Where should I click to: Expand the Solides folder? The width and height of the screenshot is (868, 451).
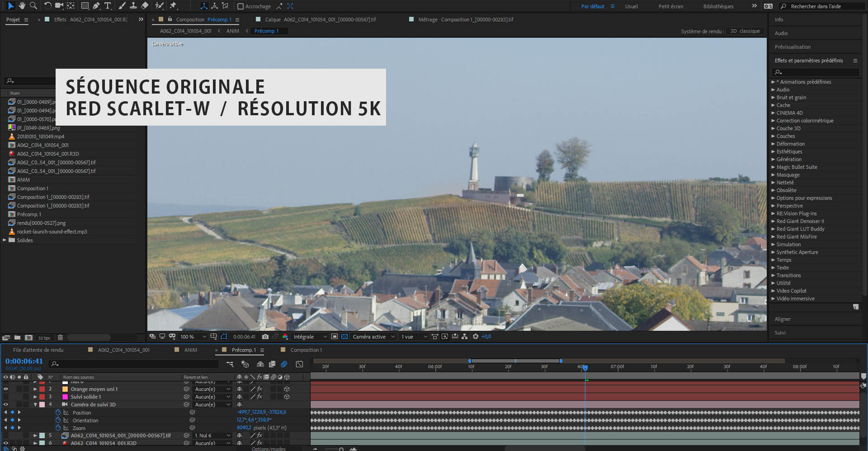(5, 240)
